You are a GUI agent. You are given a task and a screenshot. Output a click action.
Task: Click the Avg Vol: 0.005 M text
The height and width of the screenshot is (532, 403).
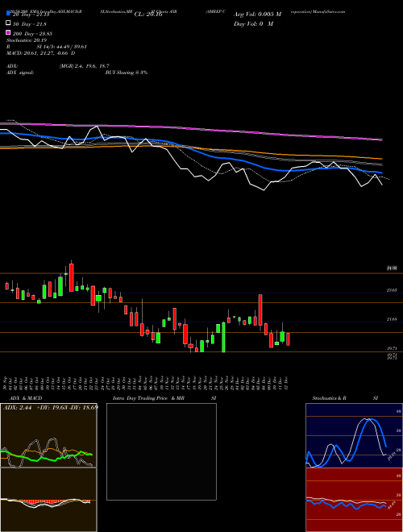point(257,15)
